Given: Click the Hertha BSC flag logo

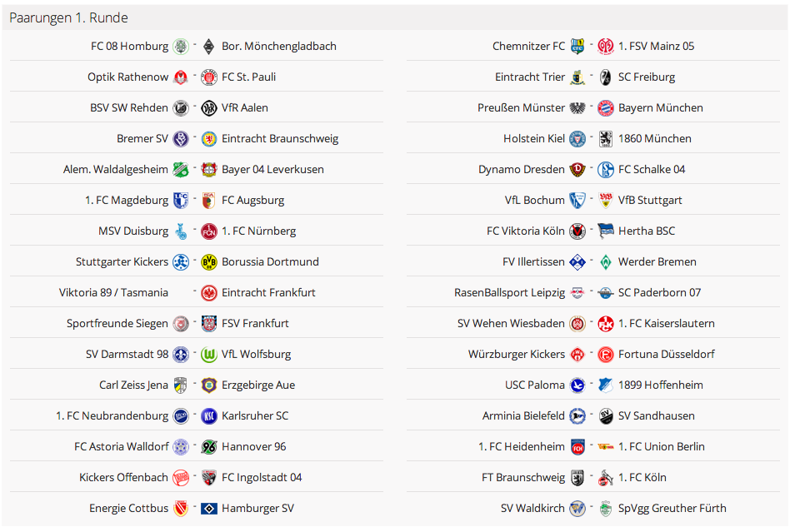Looking at the screenshot, I should click(606, 231).
